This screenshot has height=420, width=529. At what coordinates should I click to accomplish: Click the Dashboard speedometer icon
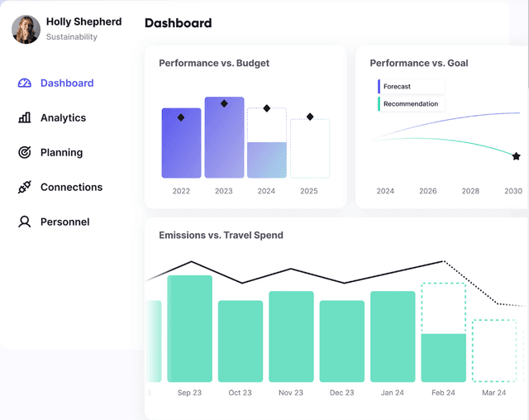(24, 83)
